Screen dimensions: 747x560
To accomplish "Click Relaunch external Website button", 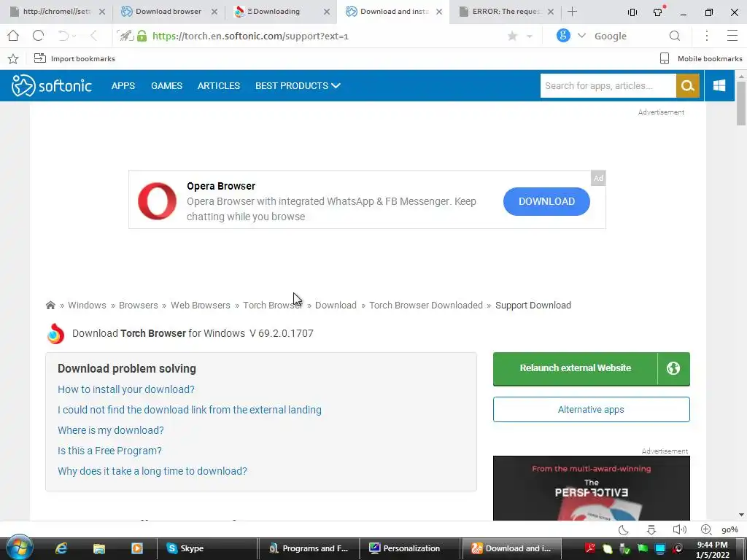I will point(591,368).
